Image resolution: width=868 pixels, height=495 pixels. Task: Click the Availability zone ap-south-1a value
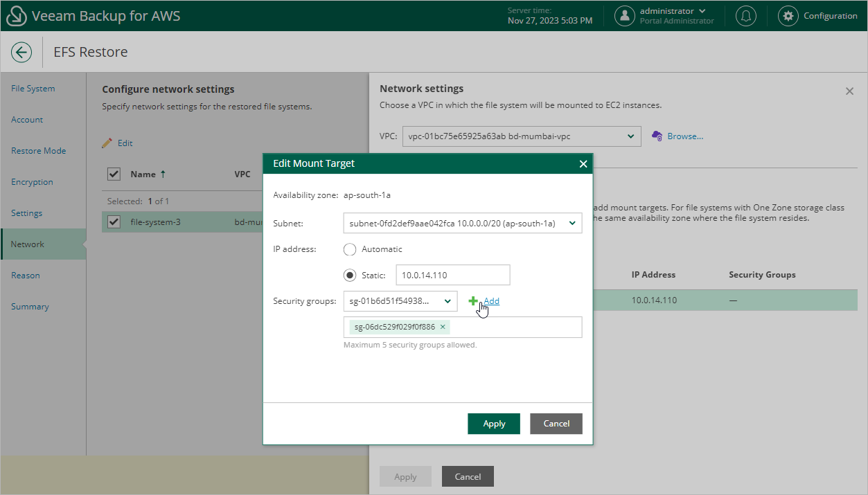click(x=367, y=195)
